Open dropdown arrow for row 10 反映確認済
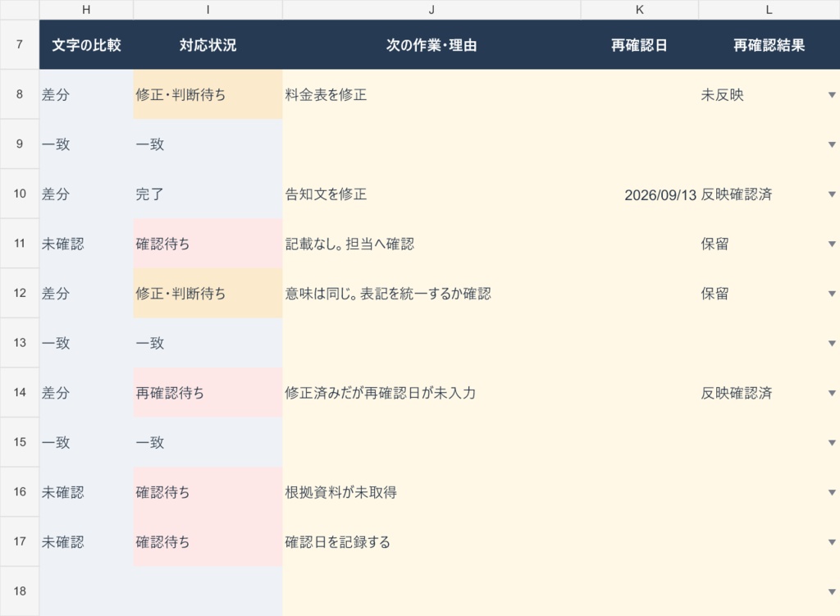Image resolution: width=840 pixels, height=616 pixels. point(832,194)
